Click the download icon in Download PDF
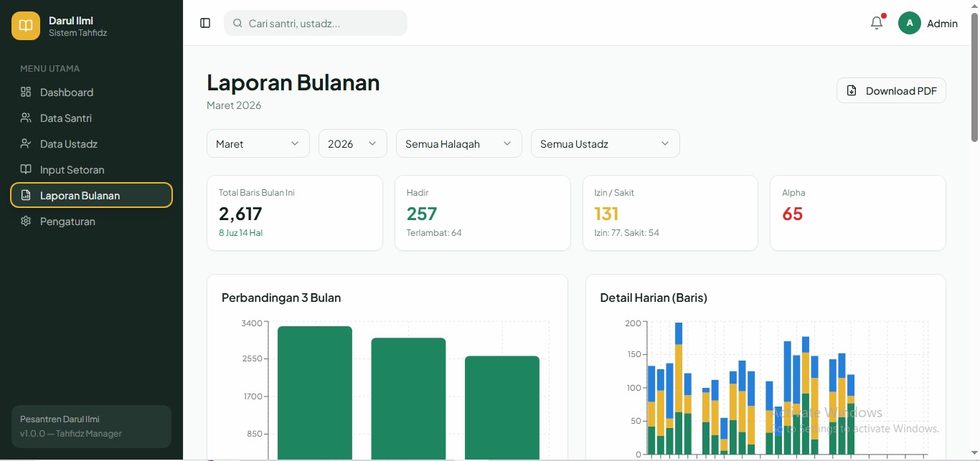The height and width of the screenshot is (461, 980). (x=852, y=90)
